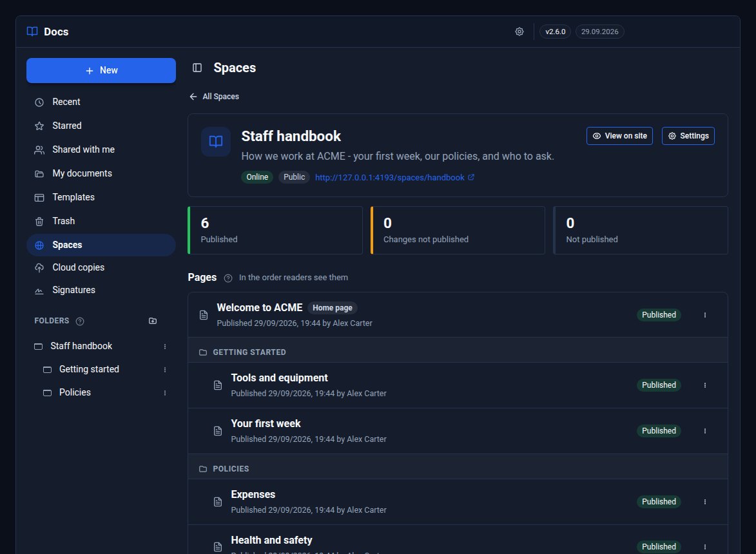
Task: Select Policies folder in tree
Action: coord(75,392)
